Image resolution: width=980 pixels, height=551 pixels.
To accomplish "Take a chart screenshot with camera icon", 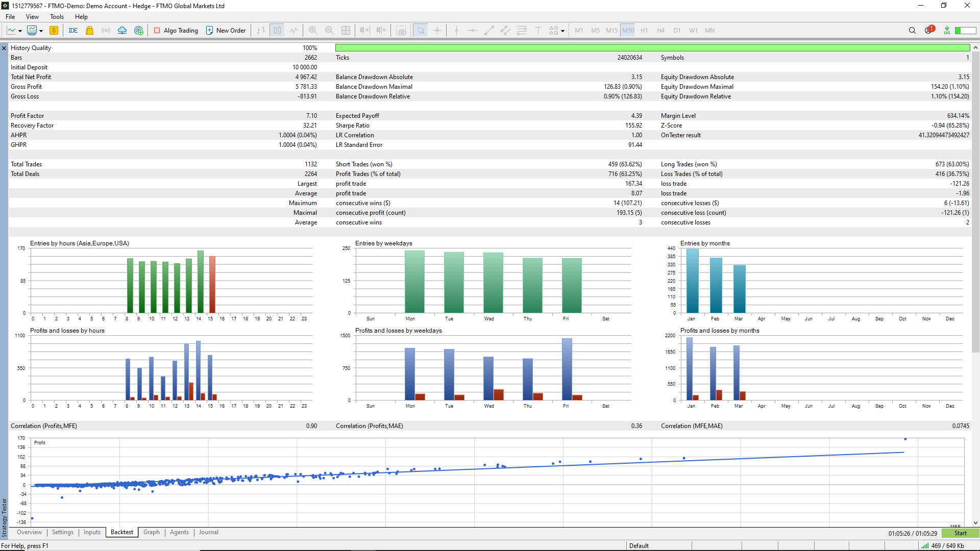I will click(402, 31).
